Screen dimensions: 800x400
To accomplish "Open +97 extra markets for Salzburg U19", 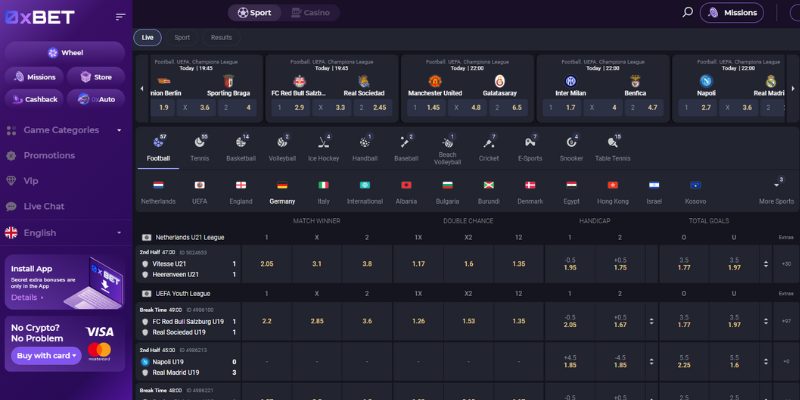I will pyautogui.click(x=786, y=321).
